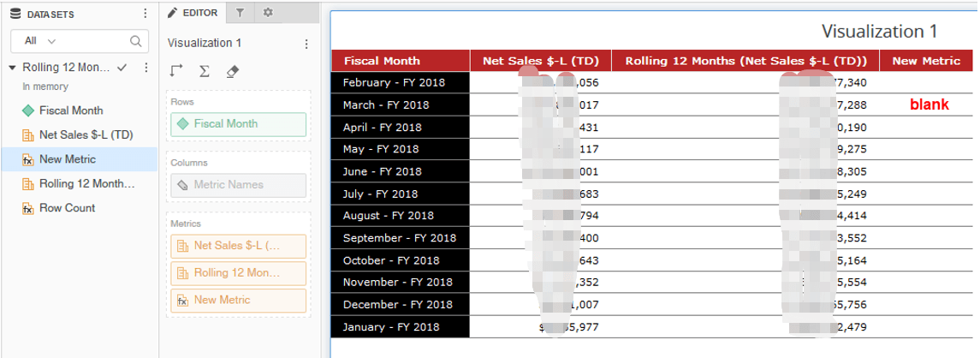Click the swap rows and columns icon
The image size is (980, 358).
(176, 71)
